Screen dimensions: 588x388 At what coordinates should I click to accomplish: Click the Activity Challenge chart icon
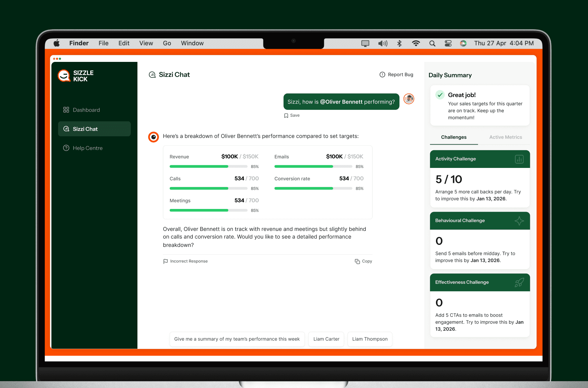point(519,159)
